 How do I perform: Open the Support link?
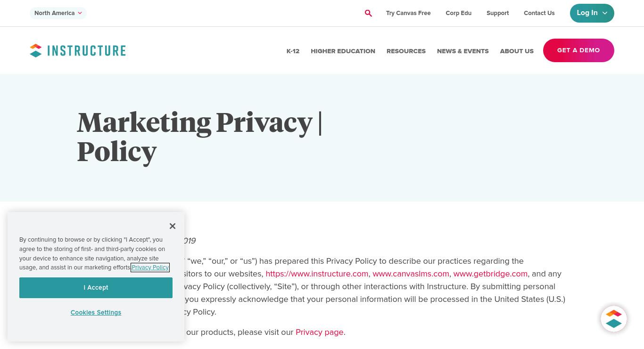point(497,13)
